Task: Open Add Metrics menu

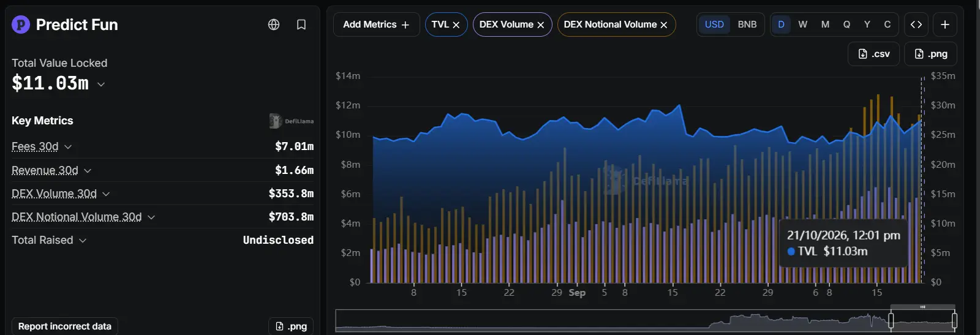Action: [x=376, y=24]
